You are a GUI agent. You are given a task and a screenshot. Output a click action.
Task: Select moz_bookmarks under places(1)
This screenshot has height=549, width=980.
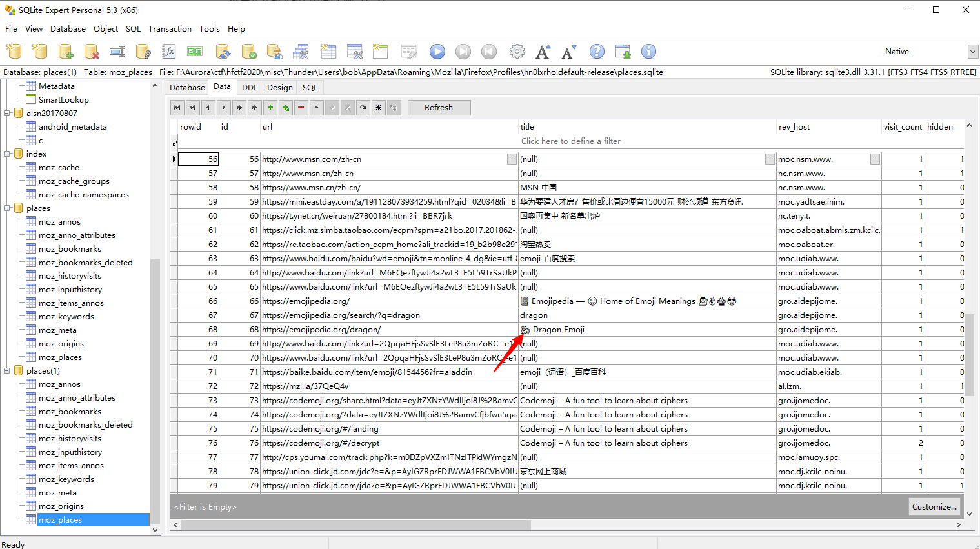(70, 412)
